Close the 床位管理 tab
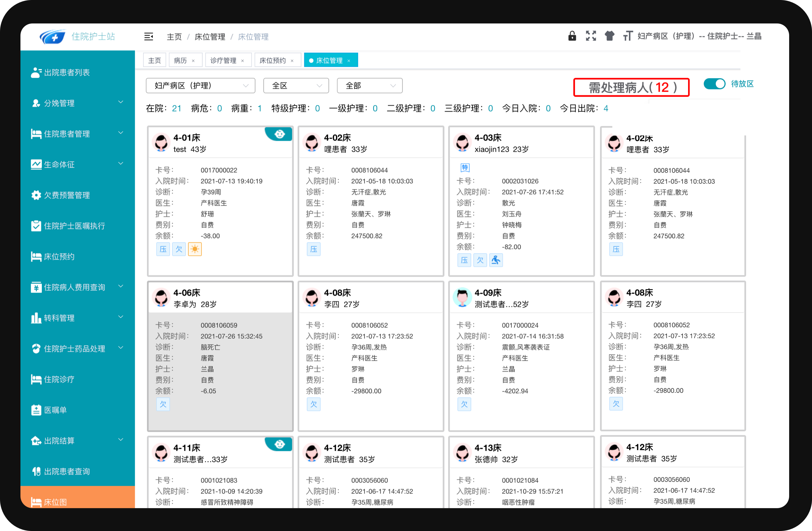812x531 pixels. point(349,61)
